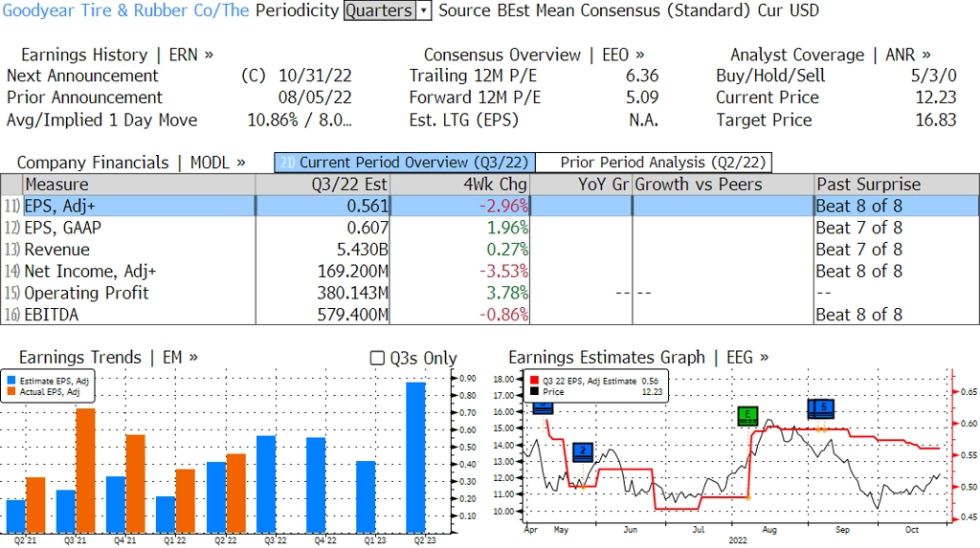Click the Q3/22 Est column header
Viewport: 980px width, 548px height.
click(323, 185)
